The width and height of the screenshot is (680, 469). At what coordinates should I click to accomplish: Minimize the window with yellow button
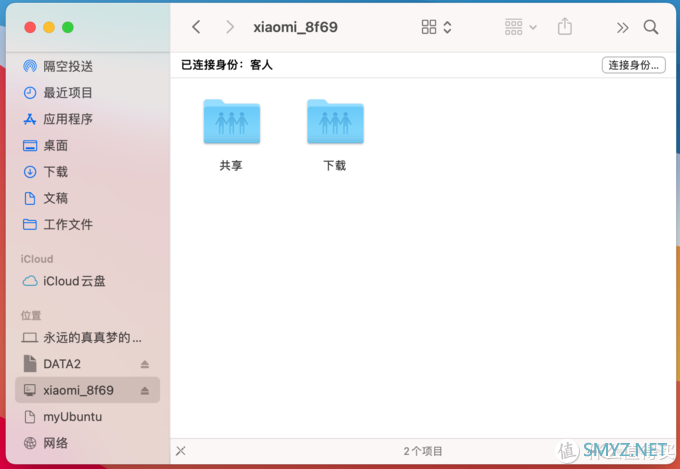click(49, 28)
